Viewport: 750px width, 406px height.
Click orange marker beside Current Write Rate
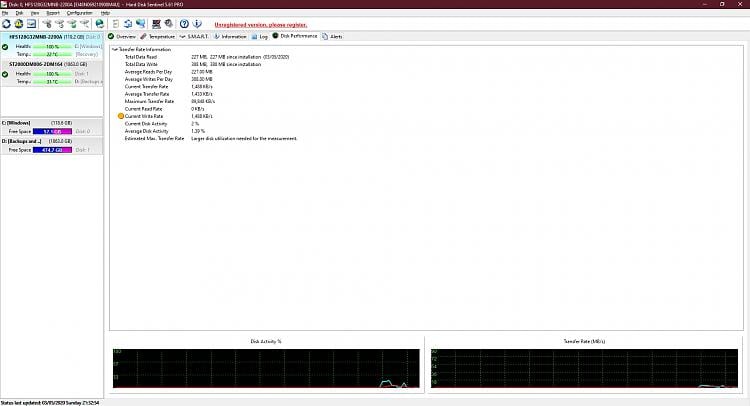(121, 116)
